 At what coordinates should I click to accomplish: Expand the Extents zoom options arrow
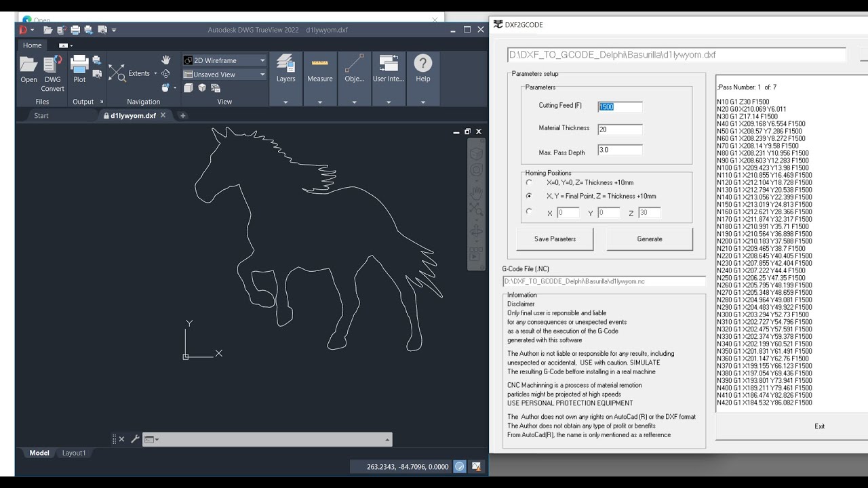(155, 73)
